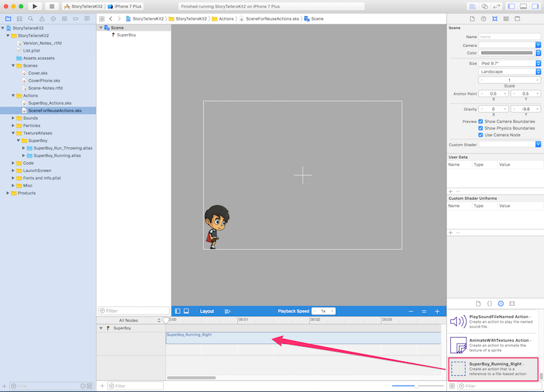The image size is (544, 392).
Task: Select the SuperBoy_Running_Right timeline clip
Action: [303, 338]
